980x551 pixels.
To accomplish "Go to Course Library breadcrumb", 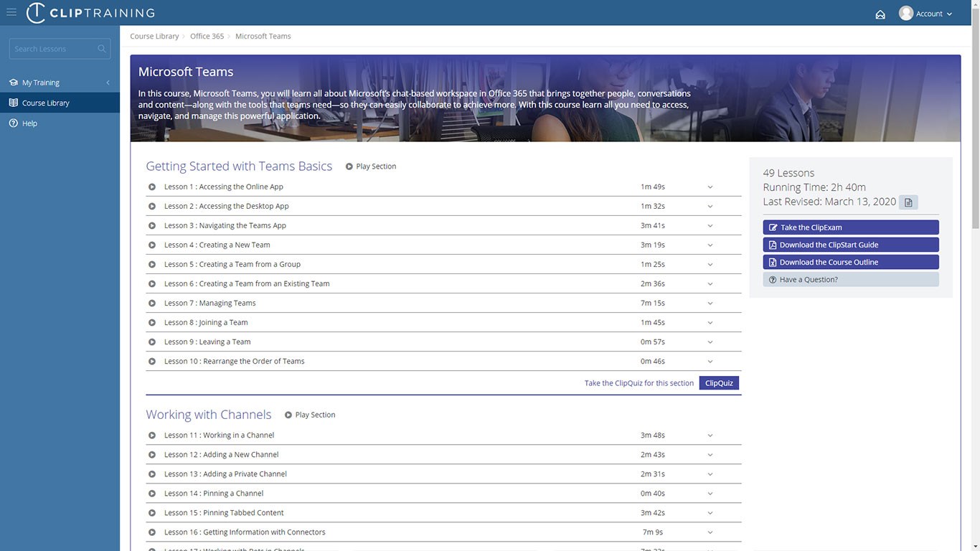I will tap(154, 36).
